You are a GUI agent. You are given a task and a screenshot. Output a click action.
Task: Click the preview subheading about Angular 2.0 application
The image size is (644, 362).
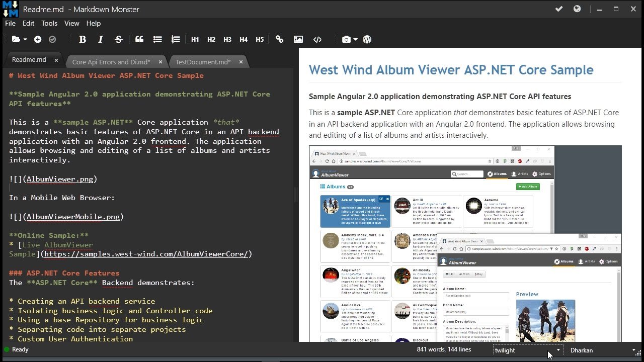[x=440, y=97]
